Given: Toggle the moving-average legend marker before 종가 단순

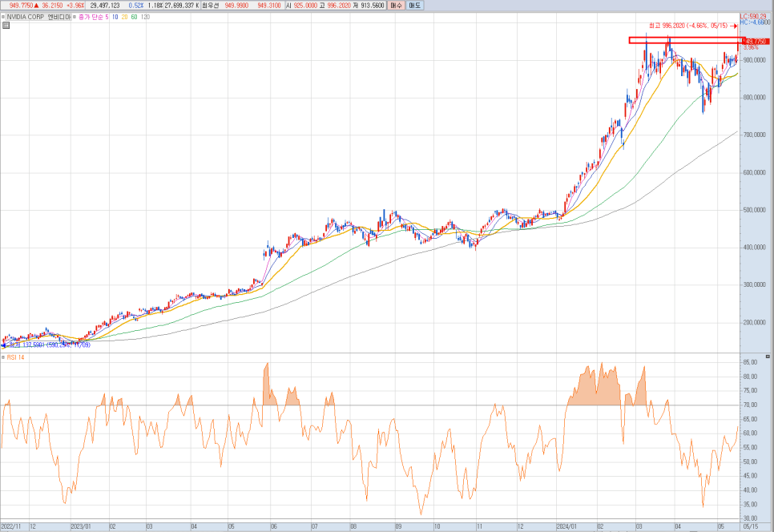Looking at the screenshot, I should click(x=75, y=17).
